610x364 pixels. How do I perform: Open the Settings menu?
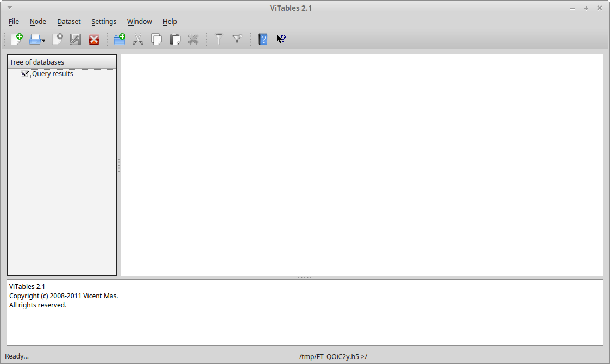[x=104, y=22]
